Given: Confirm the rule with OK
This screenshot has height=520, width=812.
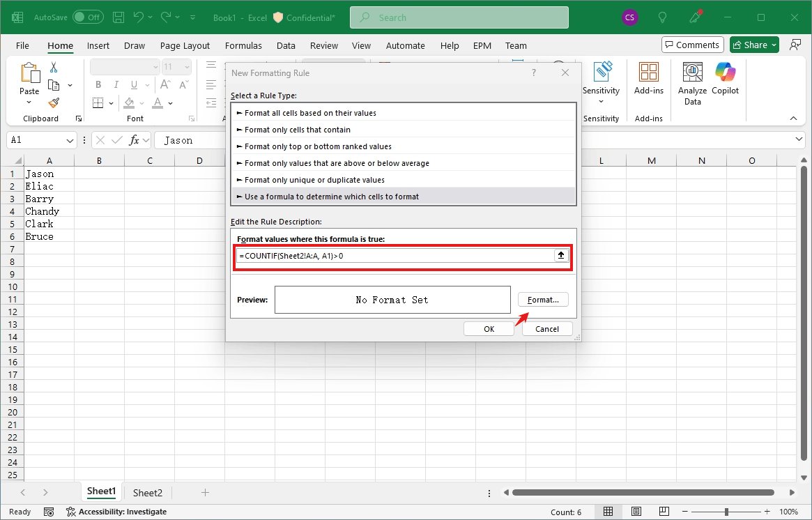Looking at the screenshot, I should pyautogui.click(x=489, y=328).
